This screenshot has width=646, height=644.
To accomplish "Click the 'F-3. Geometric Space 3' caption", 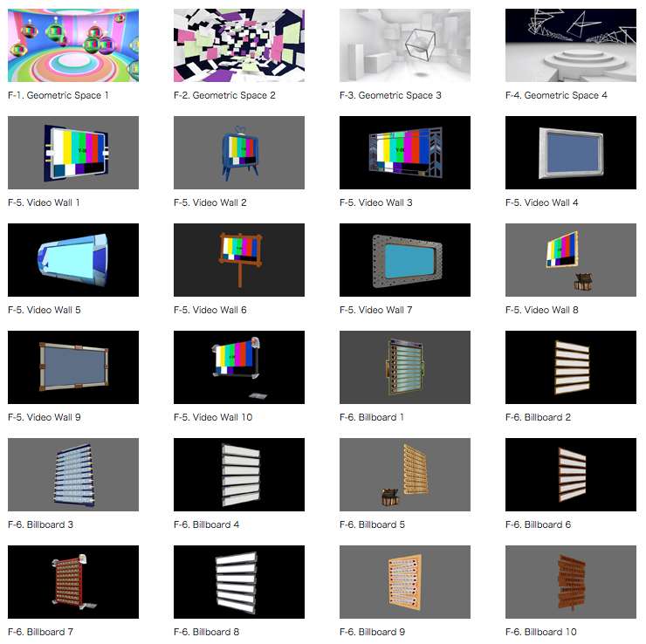I will pyautogui.click(x=390, y=95).
